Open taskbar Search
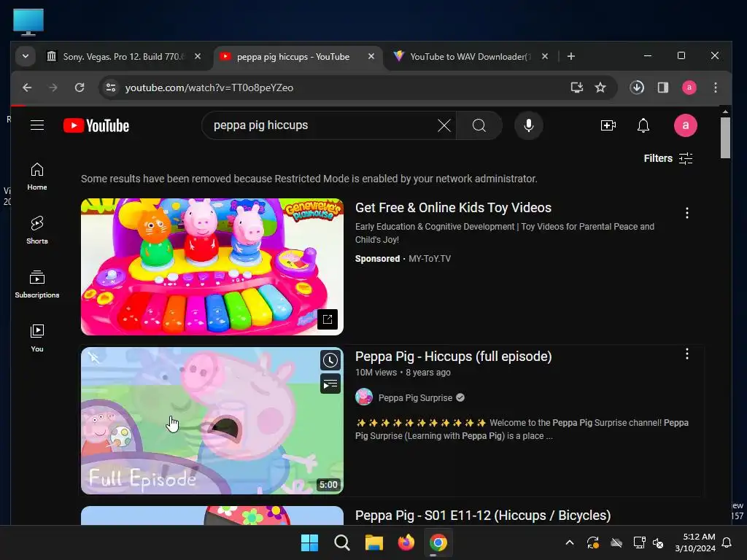Image resolution: width=747 pixels, height=560 pixels. point(342,542)
